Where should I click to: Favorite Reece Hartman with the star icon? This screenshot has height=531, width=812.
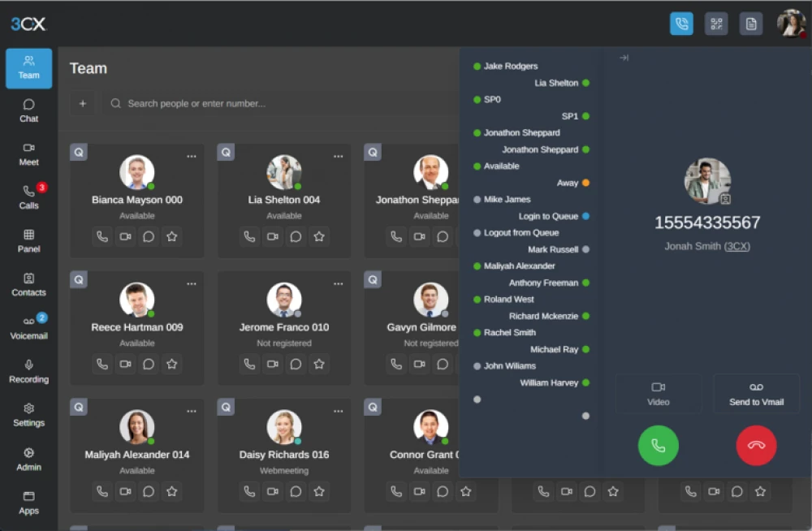pyautogui.click(x=171, y=364)
